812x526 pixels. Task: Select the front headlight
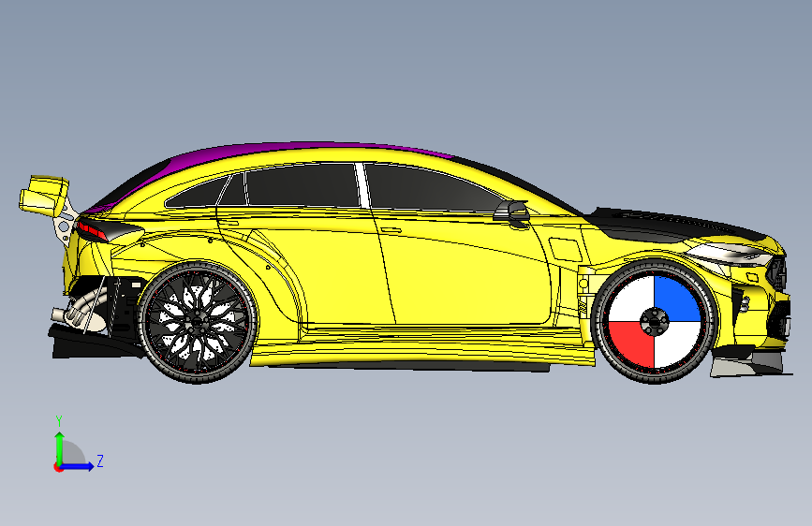[x=732, y=253]
